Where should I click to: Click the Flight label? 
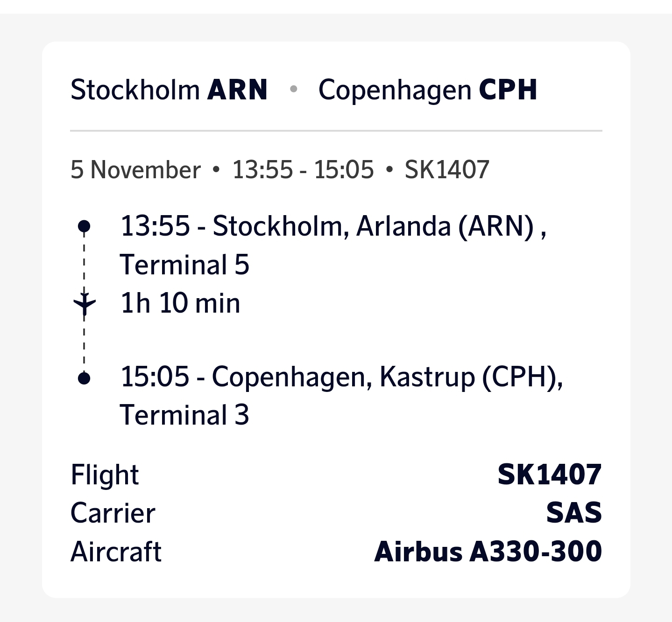(105, 475)
